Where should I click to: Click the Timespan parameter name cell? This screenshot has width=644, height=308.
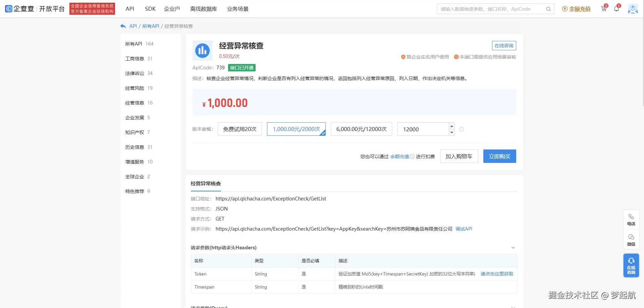pos(221,287)
